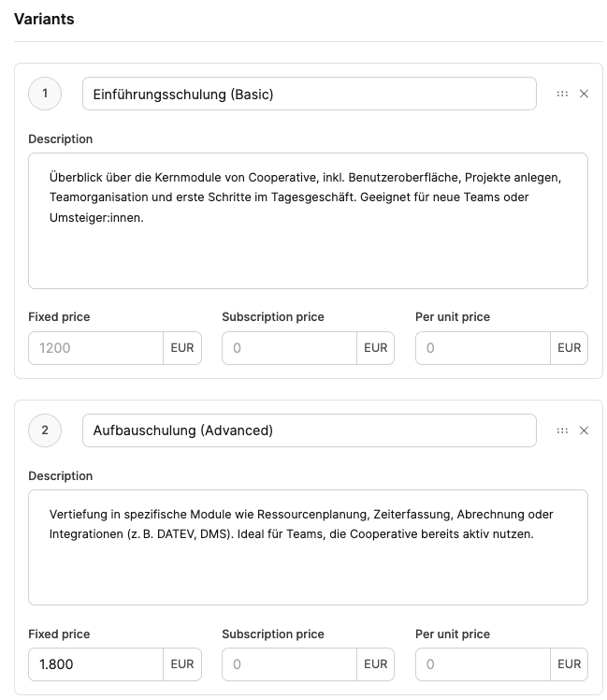Click the number 1 variant badge
The width and height of the screenshot is (607, 700).
[x=45, y=94]
